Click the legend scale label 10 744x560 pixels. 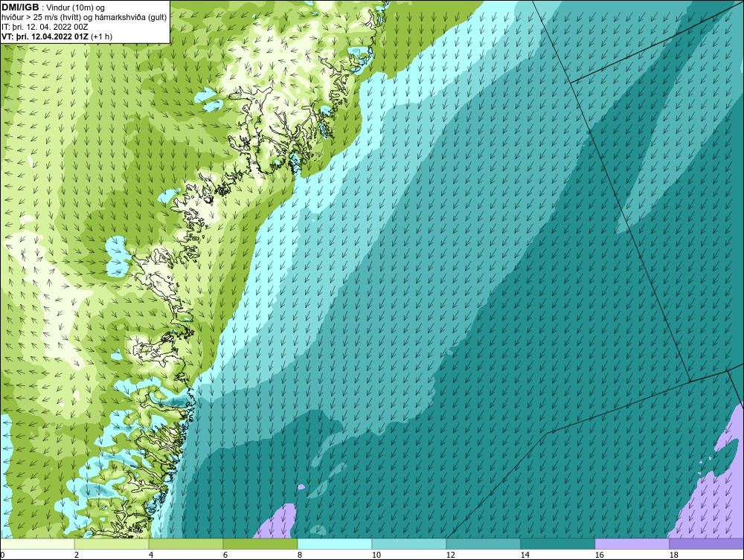tap(376, 555)
